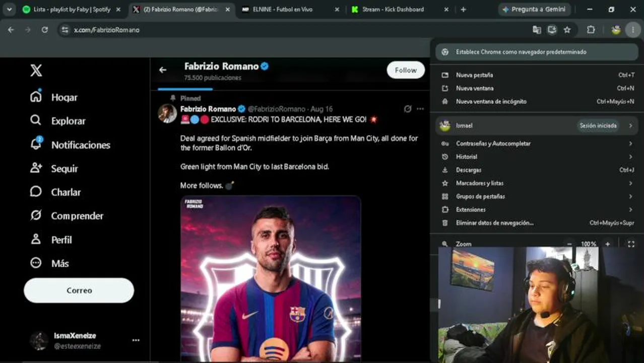Screen dimensions: 644x363
Task: Open the Rodri Barcelona image
Action: [x=271, y=279]
